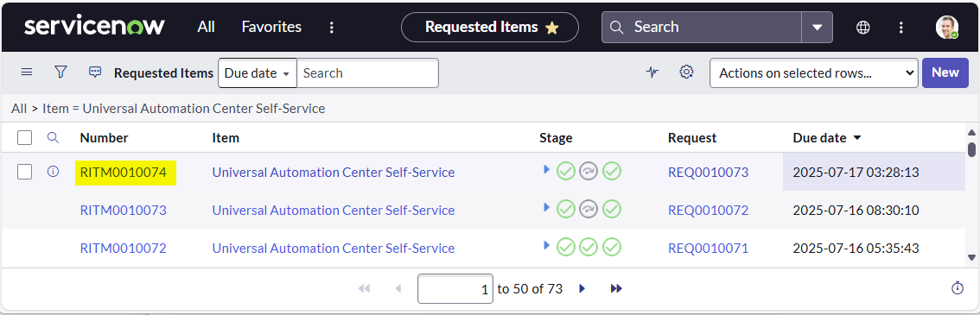Open the Item link in RITM0010072 row
This screenshot has width=980, height=315.
coord(333,249)
